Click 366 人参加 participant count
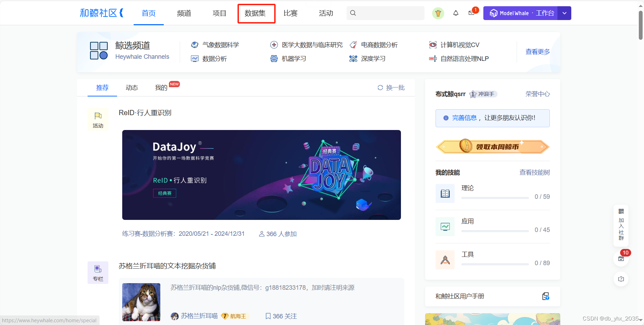This screenshot has width=644, height=325. pos(278,234)
